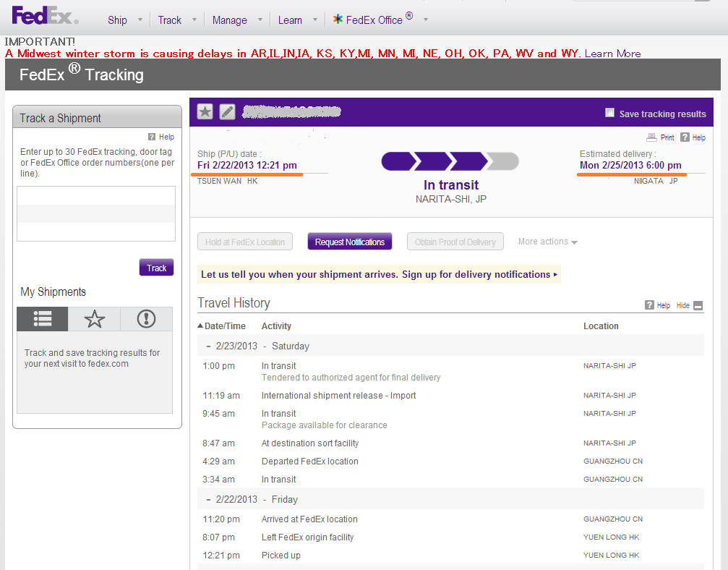This screenshot has width=728, height=570.
Task: Click the Package available for clearance entry
Action: pyautogui.click(x=324, y=425)
